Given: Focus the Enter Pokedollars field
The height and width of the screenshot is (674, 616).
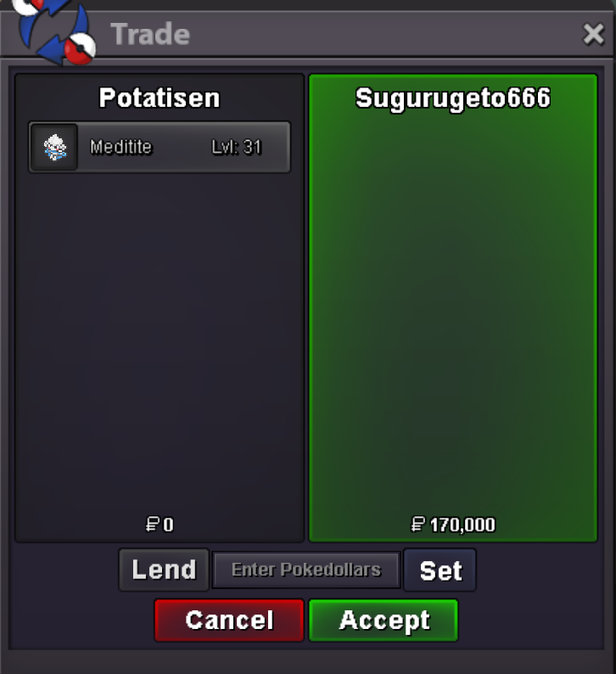Looking at the screenshot, I should [x=306, y=570].
